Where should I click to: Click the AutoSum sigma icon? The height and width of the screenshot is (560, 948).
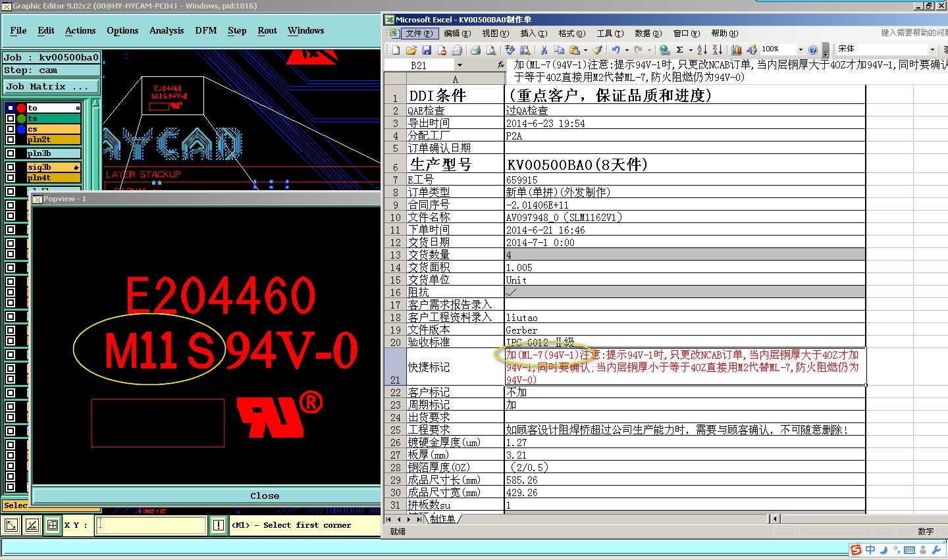pyautogui.click(x=680, y=50)
